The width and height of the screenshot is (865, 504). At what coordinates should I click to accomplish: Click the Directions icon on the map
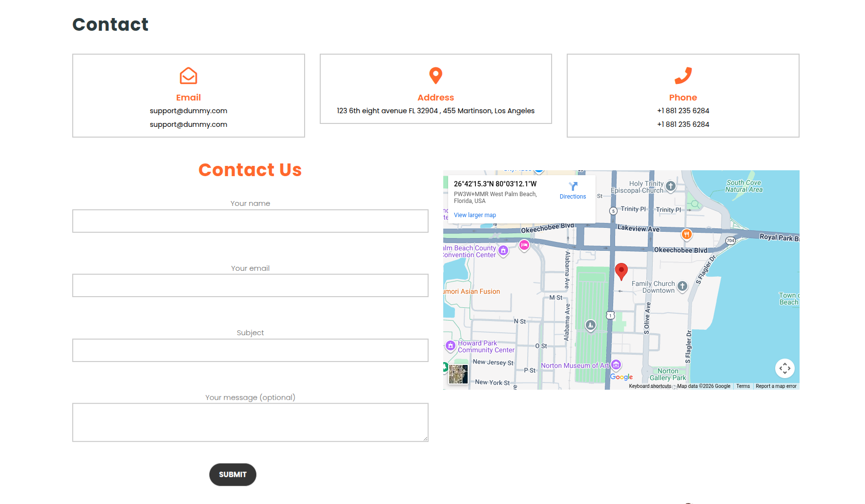point(573,187)
